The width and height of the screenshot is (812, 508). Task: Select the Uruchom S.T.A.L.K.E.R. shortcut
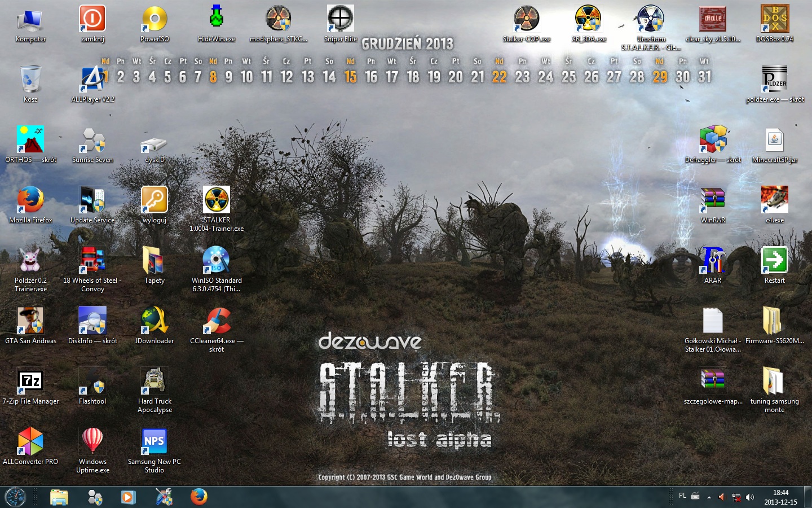tap(651, 28)
